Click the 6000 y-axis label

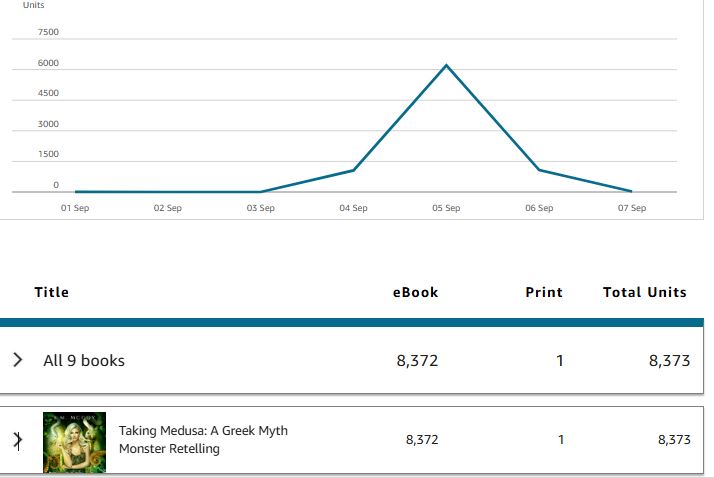click(48, 63)
